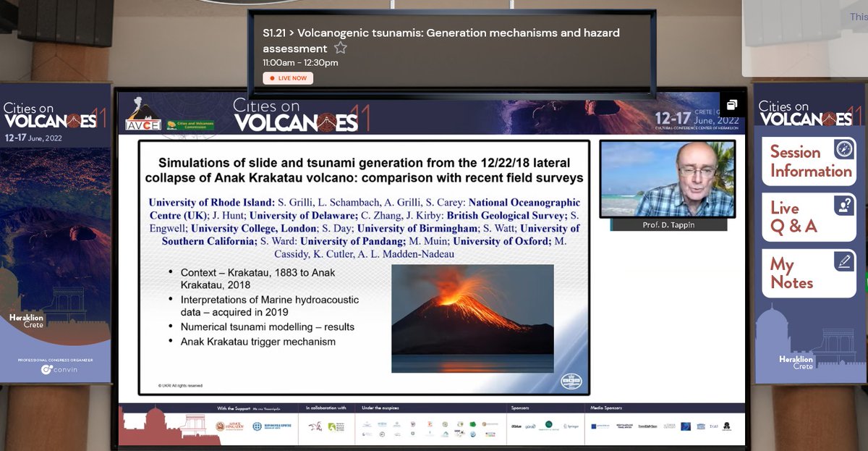868x451 pixels.
Task: Click the 'Context – Krakatau, 1883' bullet
Action: pos(257,278)
